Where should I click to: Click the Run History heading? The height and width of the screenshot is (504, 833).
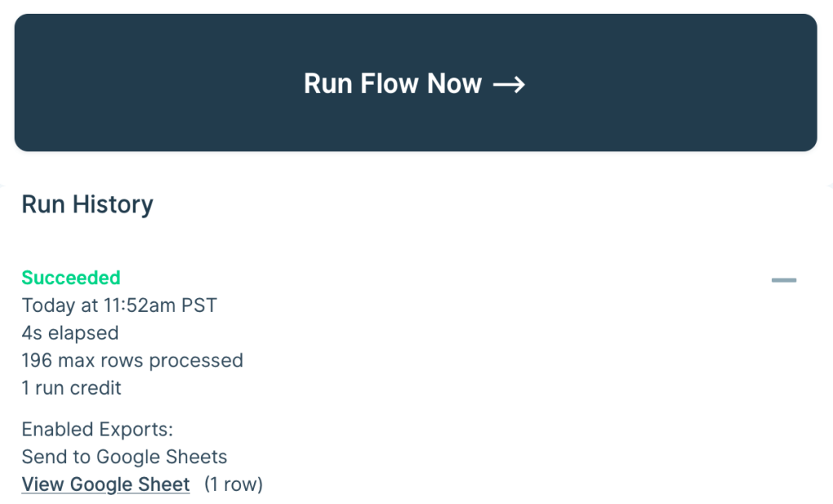(86, 204)
